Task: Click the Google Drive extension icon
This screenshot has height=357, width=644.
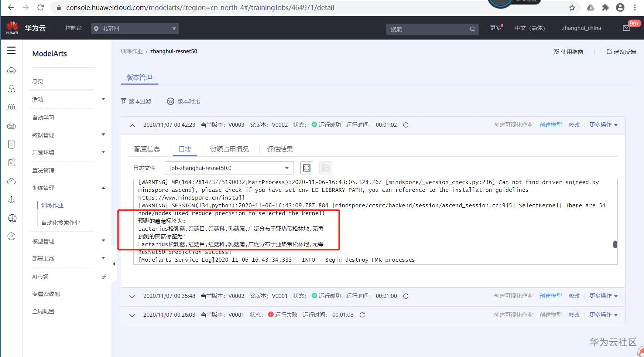Action: click(591, 7)
